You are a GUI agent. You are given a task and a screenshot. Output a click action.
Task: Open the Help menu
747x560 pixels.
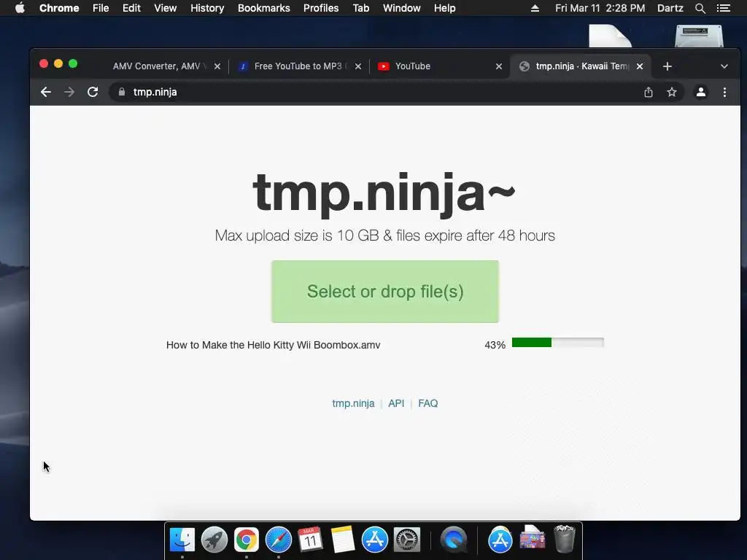444,8
